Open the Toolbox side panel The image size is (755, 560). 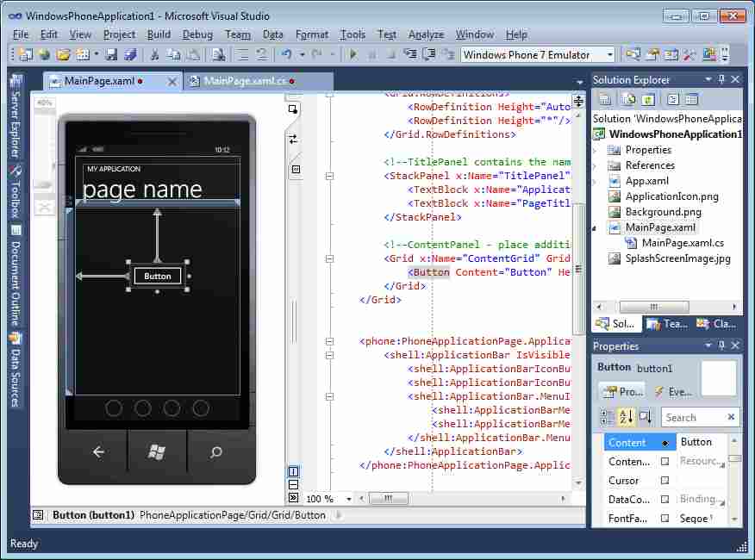click(15, 193)
